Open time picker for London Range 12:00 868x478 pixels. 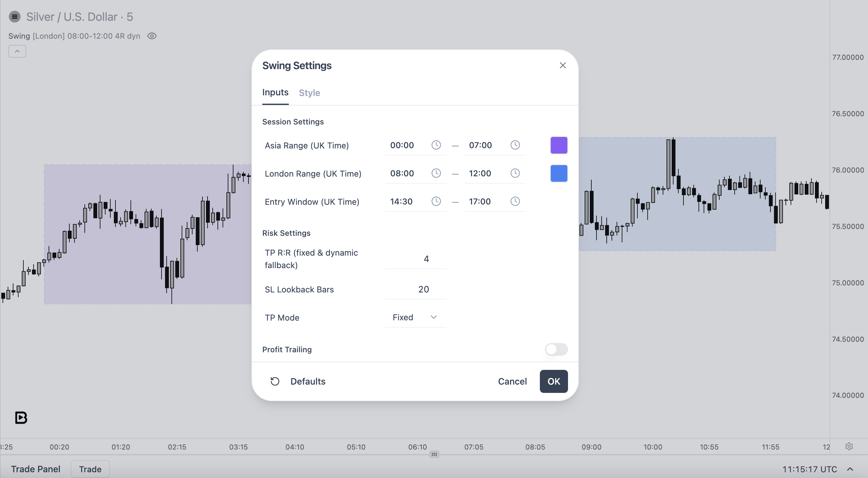pyautogui.click(x=515, y=173)
